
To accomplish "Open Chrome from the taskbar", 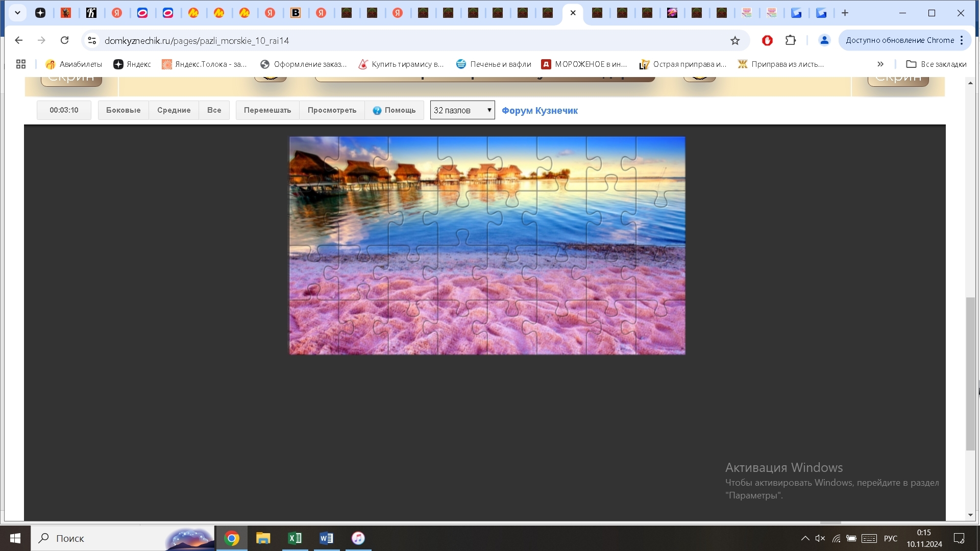I will 232,538.
